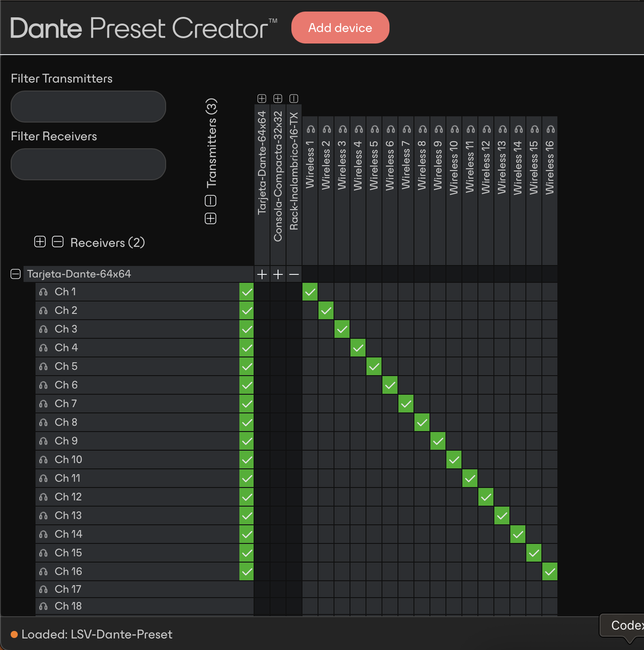Click headphone icon above Wireless 1

click(310, 129)
